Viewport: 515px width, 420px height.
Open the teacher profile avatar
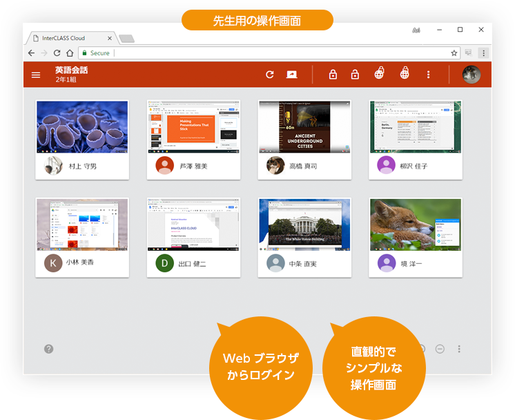(472, 75)
